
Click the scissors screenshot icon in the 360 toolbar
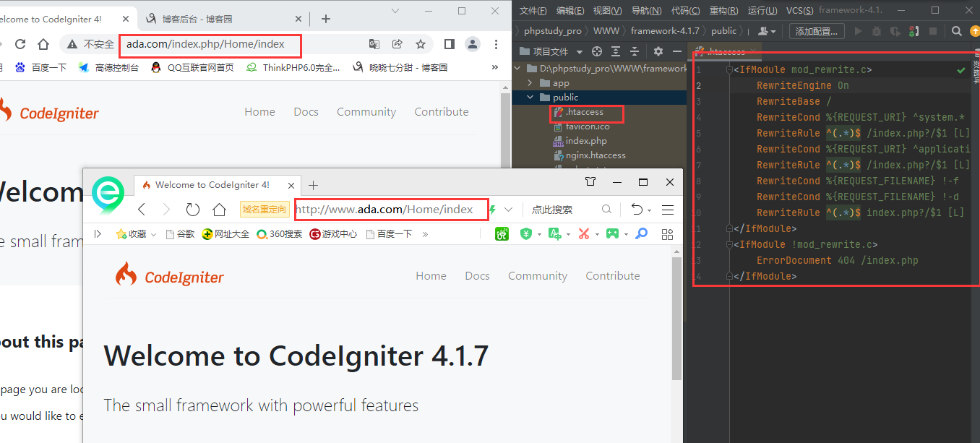click(584, 234)
